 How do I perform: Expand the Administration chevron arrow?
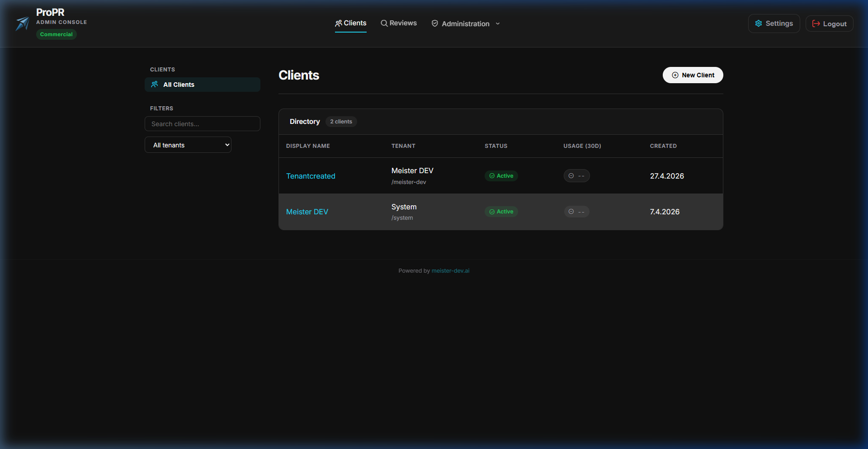[x=498, y=24]
